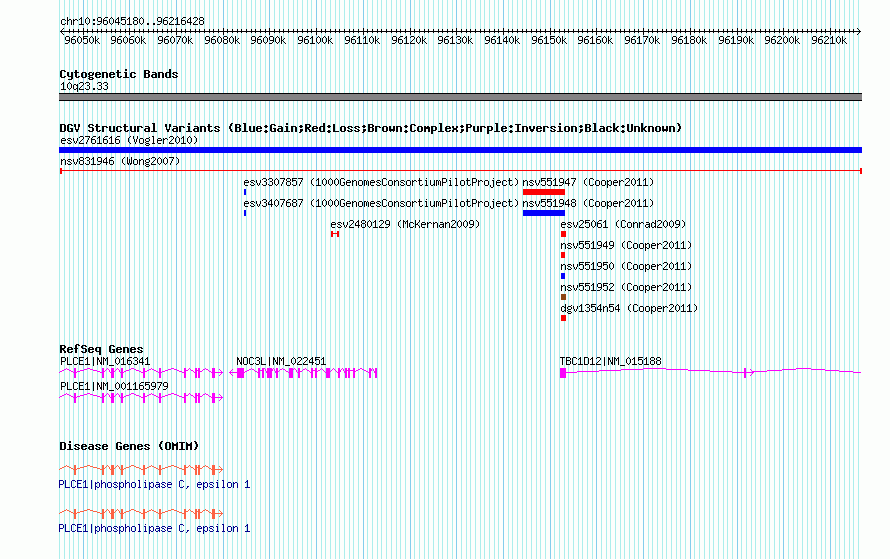Image resolution: width=890 pixels, height=559 pixels.
Task: Click the small blue esv3407687 marker
Action: [x=245, y=213]
